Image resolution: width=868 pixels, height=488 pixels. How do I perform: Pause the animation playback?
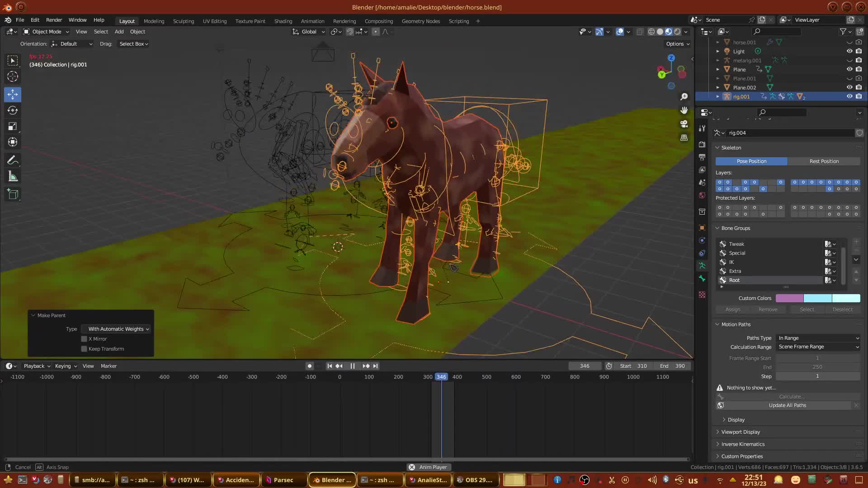pyautogui.click(x=352, y=366)
